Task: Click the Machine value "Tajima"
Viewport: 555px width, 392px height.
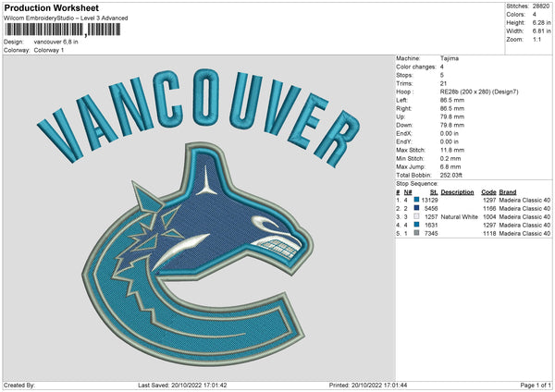Action: click(x=450, y=58)
